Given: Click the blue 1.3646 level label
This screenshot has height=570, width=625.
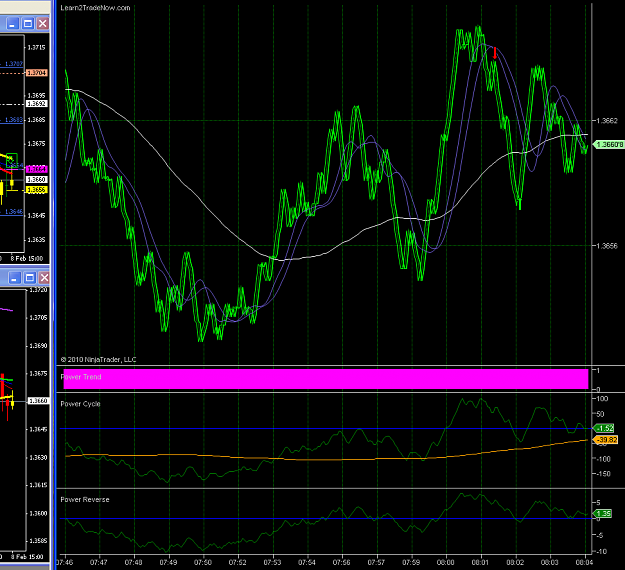Looking at the screenshot, I should (x=14, y=212).
